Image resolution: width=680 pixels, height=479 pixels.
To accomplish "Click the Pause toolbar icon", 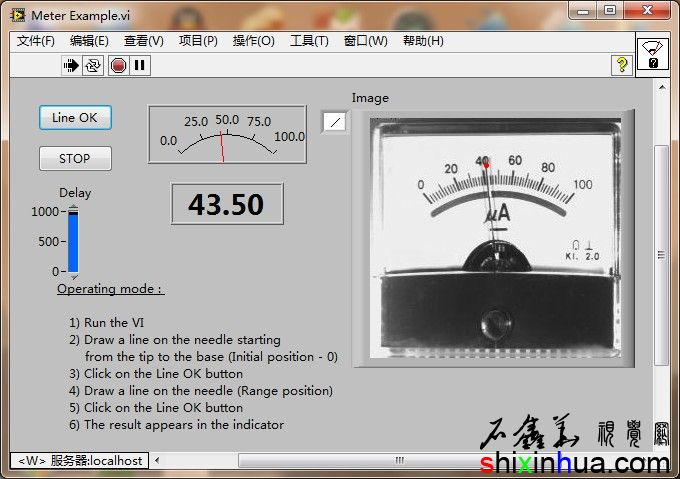I will pos(139,65).
